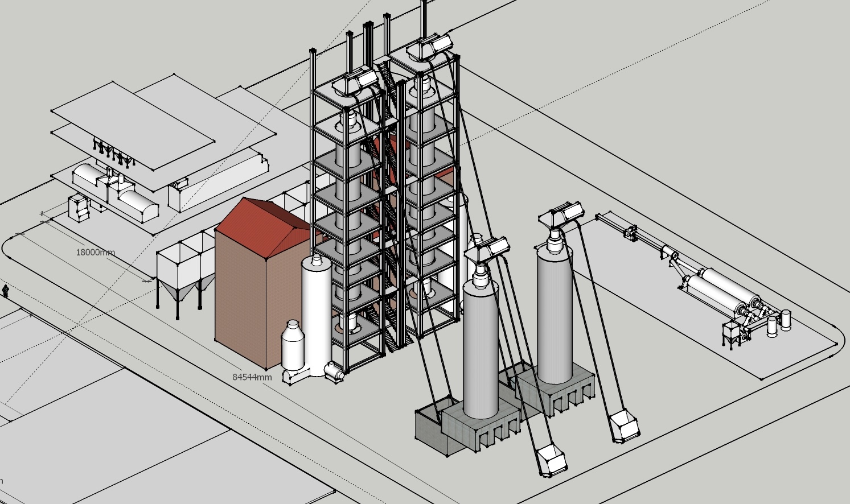Click the square hopper bins on legs

coord(182,267)
